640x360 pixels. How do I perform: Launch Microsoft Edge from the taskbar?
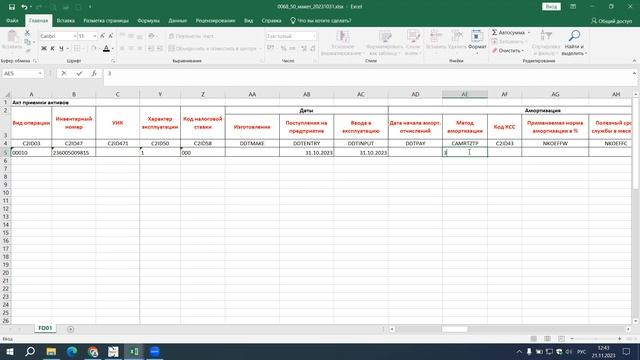point(72,351)
